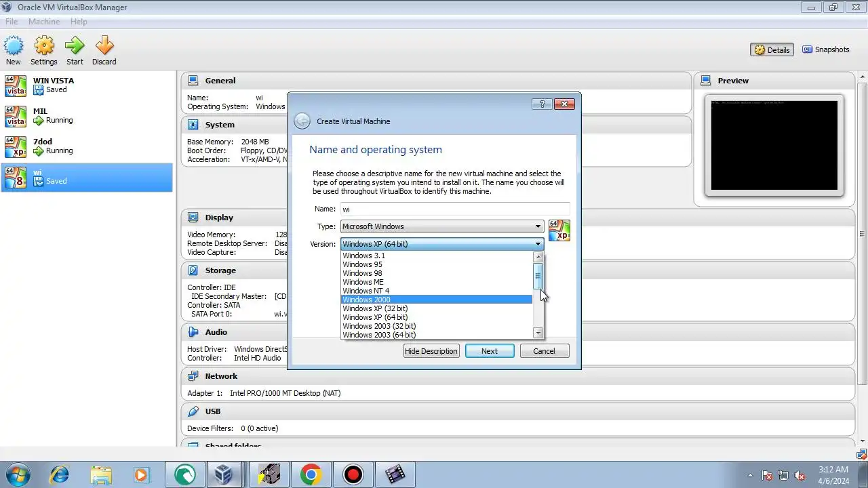Choose Windows 95 from the list
This screenshot has height=488, width=868.
pos(436,264)
